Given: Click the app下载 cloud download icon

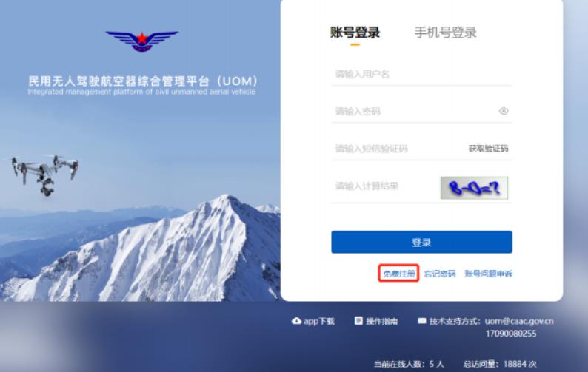Looking at the screenshot, I should [x=296, y=321].
